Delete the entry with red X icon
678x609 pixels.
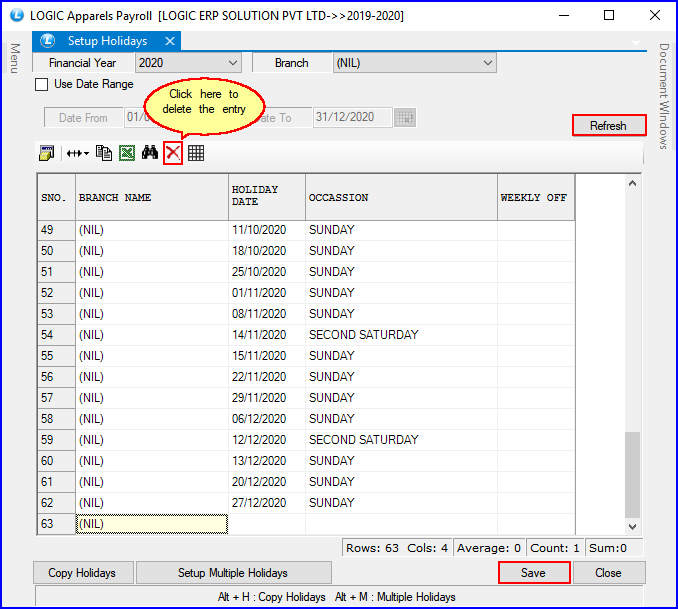click(x=173, y=153)
